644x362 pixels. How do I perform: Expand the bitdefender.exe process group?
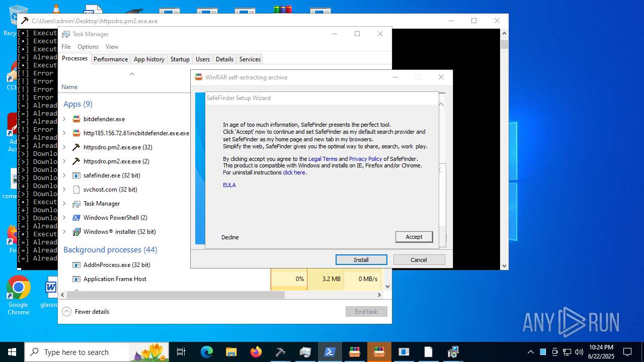tap(64, 119)
